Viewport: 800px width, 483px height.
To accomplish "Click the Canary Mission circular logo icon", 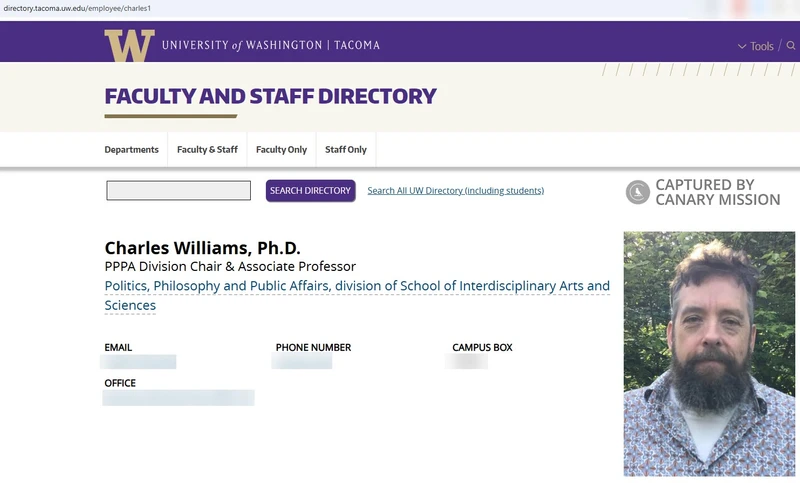I will click(638, 192).
